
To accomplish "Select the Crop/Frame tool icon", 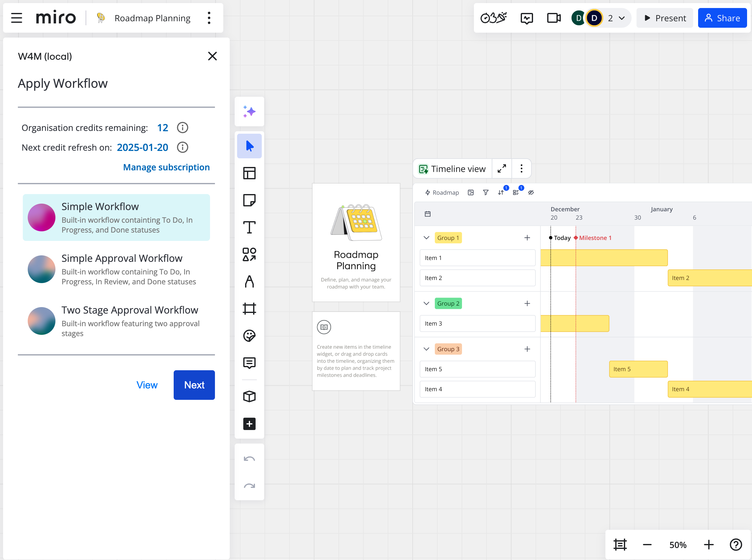I will coord(249,308).
